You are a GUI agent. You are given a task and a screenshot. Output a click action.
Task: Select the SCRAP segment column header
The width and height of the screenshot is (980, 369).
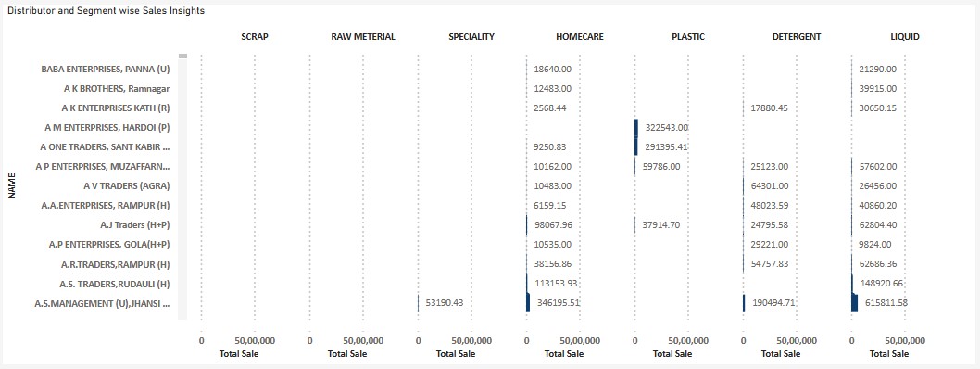tap(255, 37)
